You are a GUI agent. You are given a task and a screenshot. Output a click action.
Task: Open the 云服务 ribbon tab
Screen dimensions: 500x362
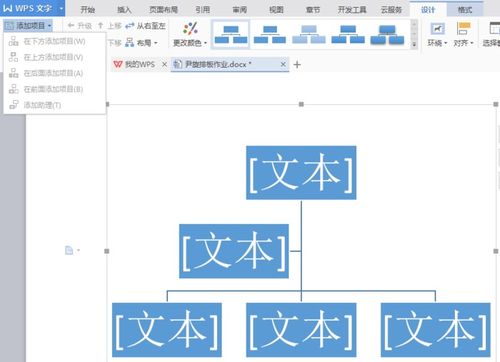(x=391, y=10)
